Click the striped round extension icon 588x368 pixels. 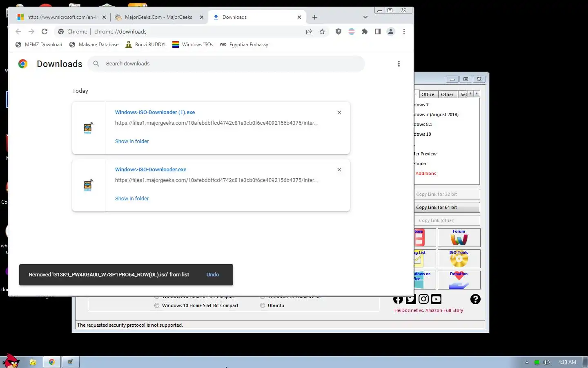coord(352,31)
